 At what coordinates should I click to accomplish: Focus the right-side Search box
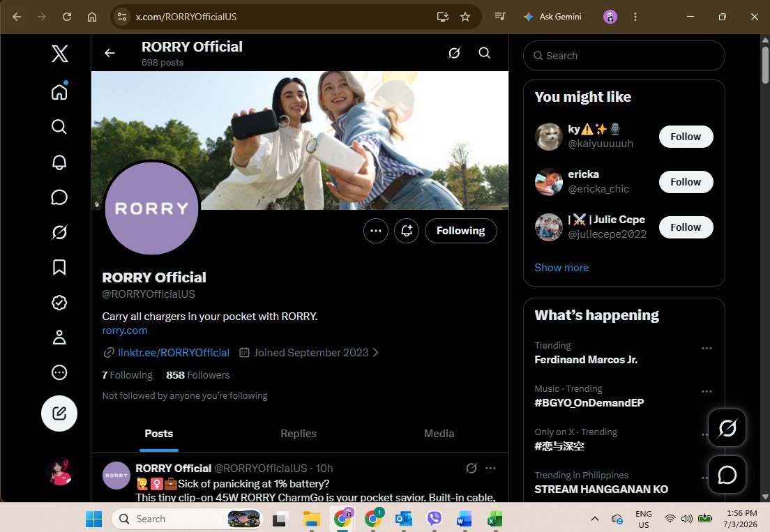pyautogui.click(x=624, y=56)
